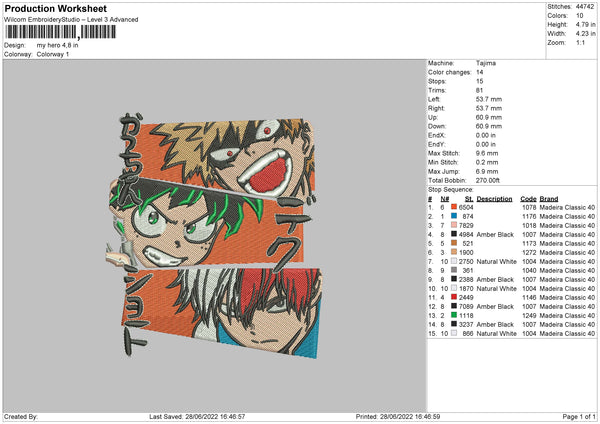Click "Madeira Classic 40" brand in stop 1
The image size is (600, 424).
click(567, 207)
